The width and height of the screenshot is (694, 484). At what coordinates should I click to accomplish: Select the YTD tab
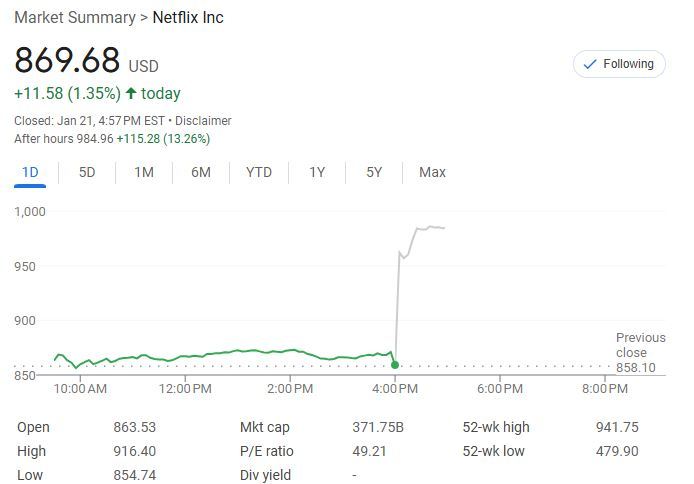tap(259, 172)
